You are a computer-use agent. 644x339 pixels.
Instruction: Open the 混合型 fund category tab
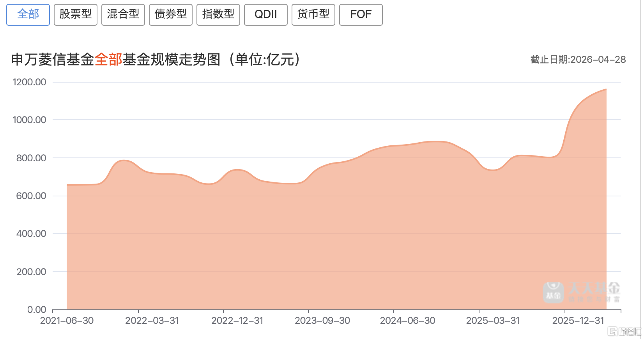pos(123,15)
